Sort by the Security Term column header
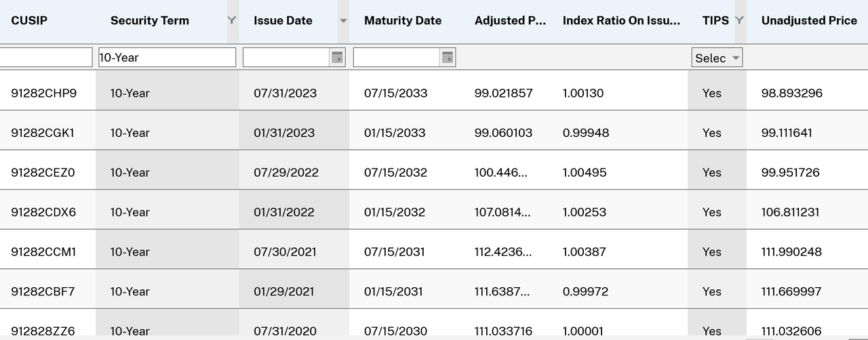 point(150,20)
